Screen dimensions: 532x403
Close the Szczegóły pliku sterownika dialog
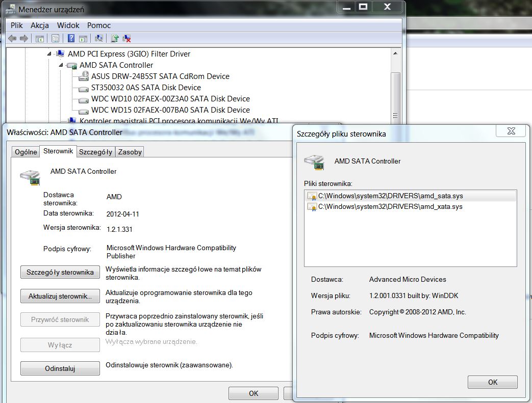click(x=511, y=130)
